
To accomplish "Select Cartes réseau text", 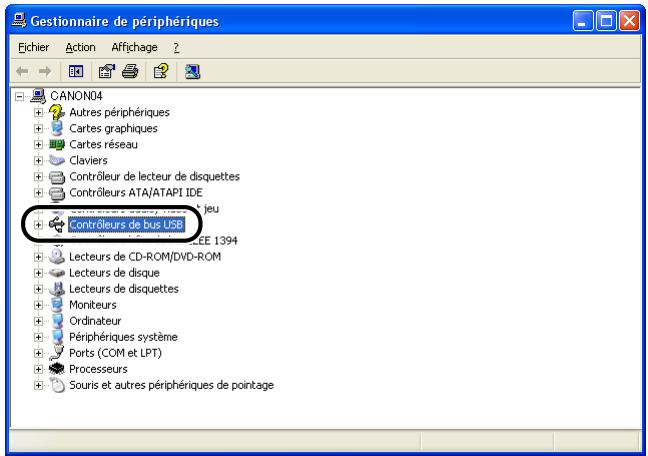I will (x=103, y=145).
